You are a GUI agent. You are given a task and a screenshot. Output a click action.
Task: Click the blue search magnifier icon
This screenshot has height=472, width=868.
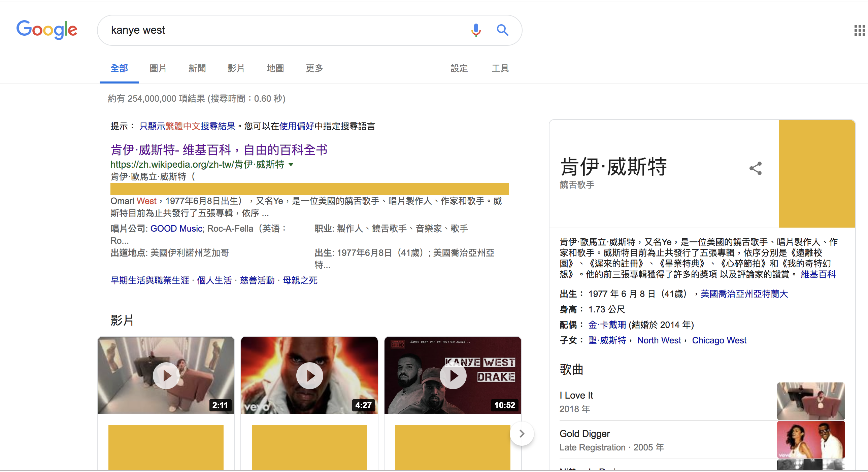point(502,30)
